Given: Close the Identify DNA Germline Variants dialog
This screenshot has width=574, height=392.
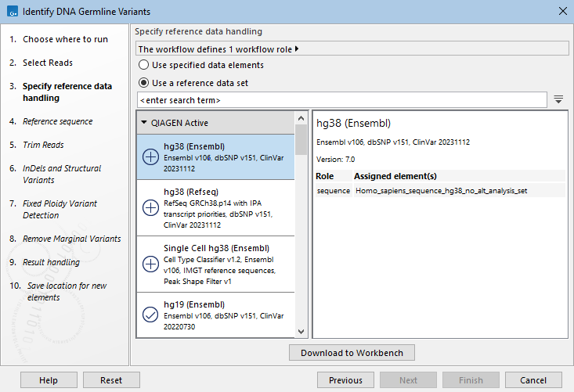Looking at the screenshot, I should coord(561,11).
